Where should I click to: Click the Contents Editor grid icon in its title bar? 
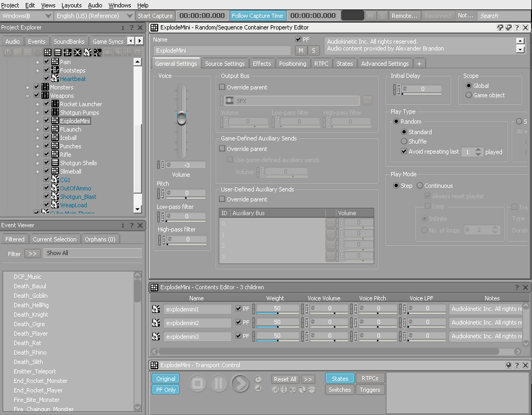pyautogui.click(x=155, y=287)
